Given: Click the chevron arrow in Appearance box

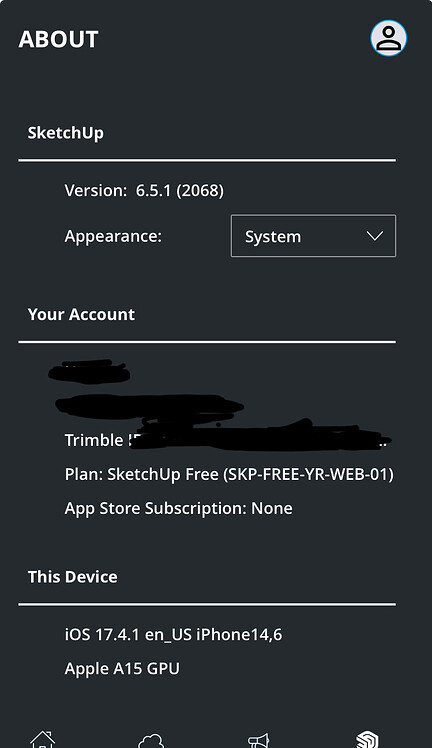Looking at the screenshot, I should pyautogui.click(x=375, y=236).
